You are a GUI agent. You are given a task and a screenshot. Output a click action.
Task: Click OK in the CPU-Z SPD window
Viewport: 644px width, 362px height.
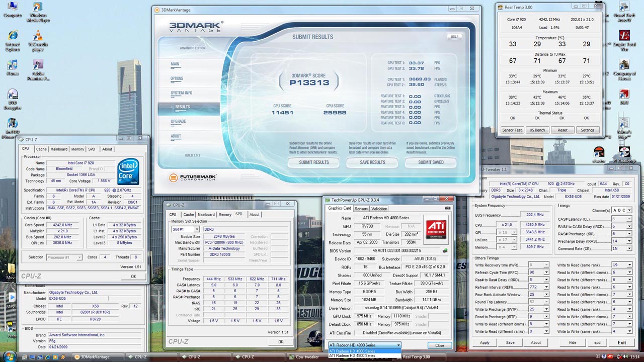(x=281, y=342)
